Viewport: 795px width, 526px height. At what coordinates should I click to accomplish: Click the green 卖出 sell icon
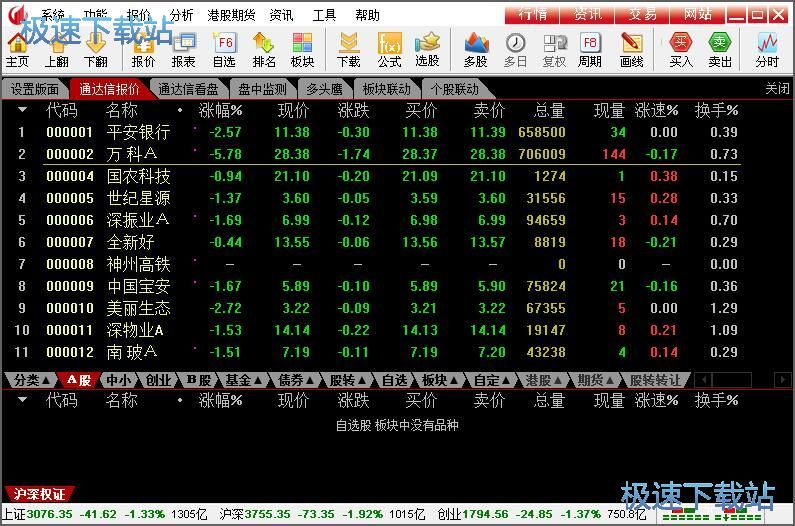coord(719,50)
